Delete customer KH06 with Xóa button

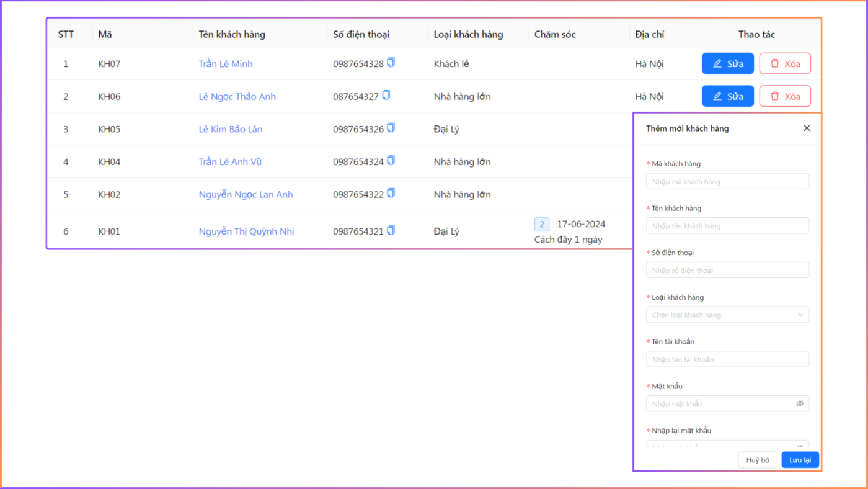(785, 96)
